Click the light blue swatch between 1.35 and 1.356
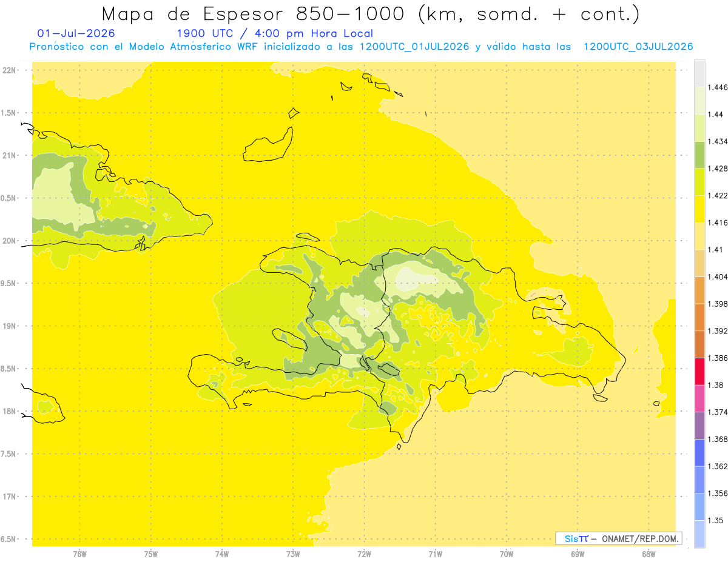The image size is (728, 562). (x=699, y=506)
